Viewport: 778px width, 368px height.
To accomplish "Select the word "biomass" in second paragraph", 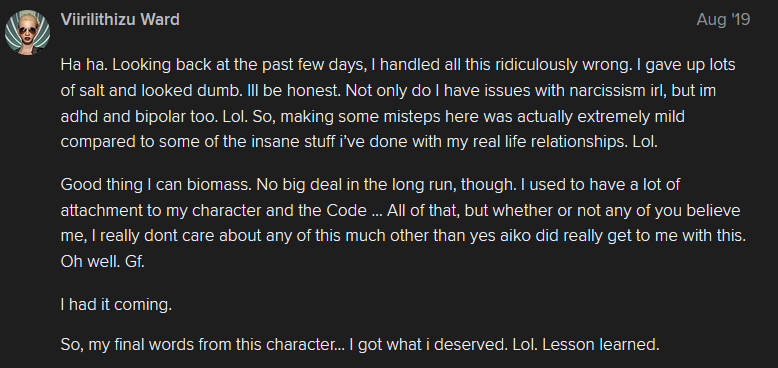I will 221,185.
